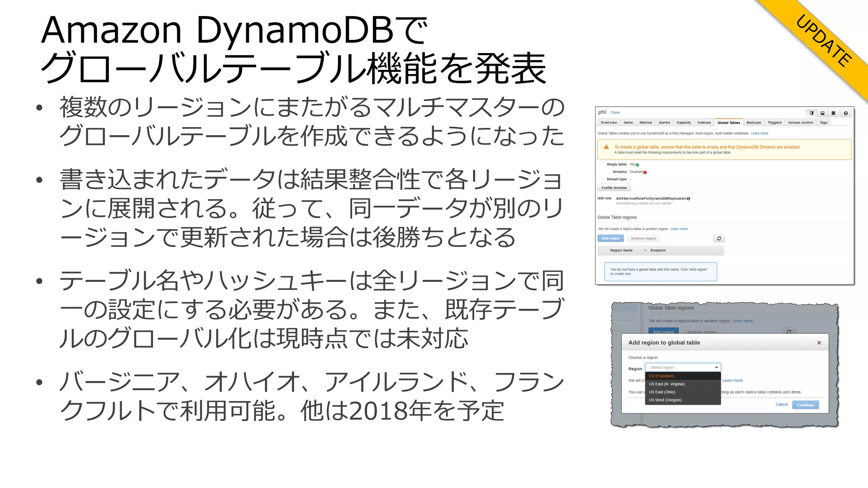Open help via the question mark icon
The width and height of the screenshot is (868, 488).
click(846, 113)
